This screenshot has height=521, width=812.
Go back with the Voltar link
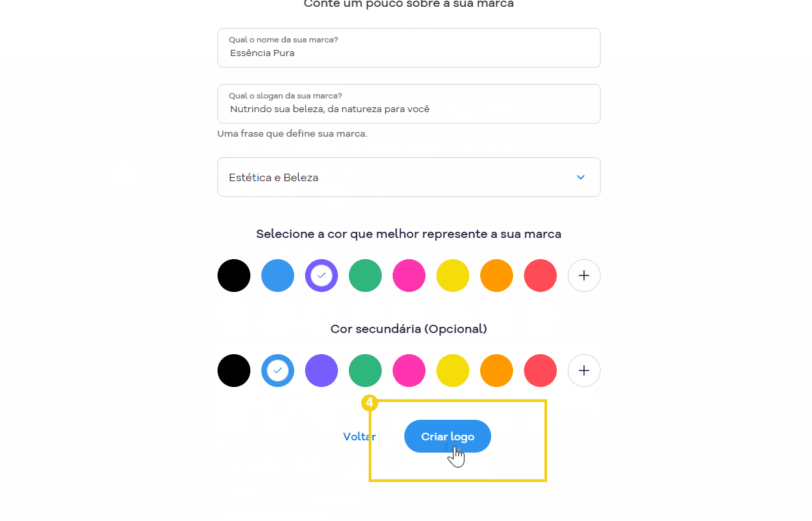[359, 437]
